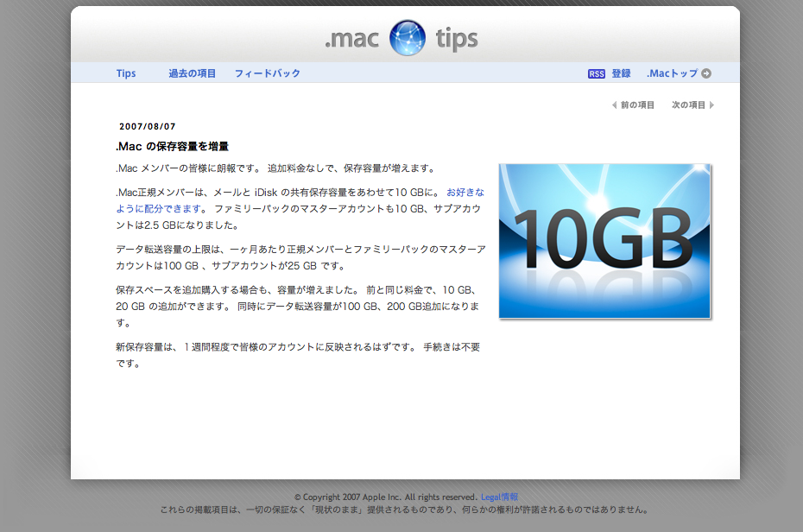Select フィードバック in the navigation bar
This screenshot has height=532, width=803.
pyautogui.click(x=268, y=73)
